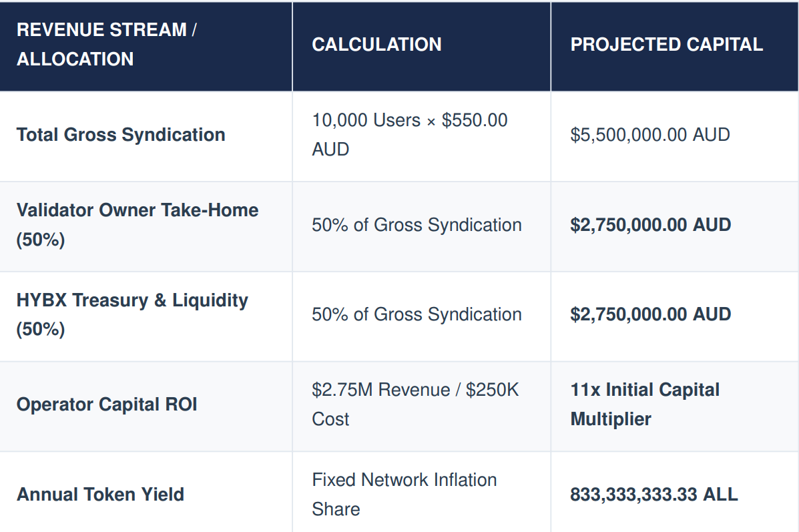
Task: Click the Operator Capital ROI row label
Action: 107,404
